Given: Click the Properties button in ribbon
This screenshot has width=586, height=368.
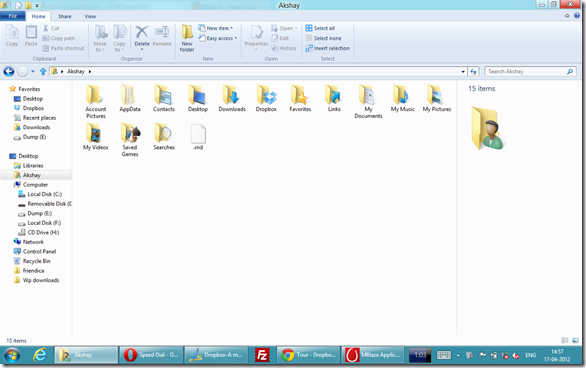Looking at the screenshot, I should (x=256, y=37).
